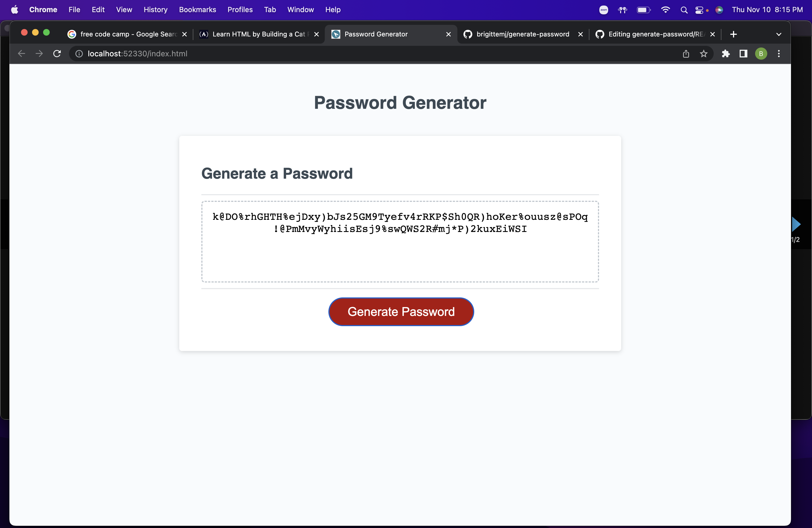Click the green B profile avatar
Image resolution: width=812 pixels, height=528 pixels.
(x=761, y=54)
